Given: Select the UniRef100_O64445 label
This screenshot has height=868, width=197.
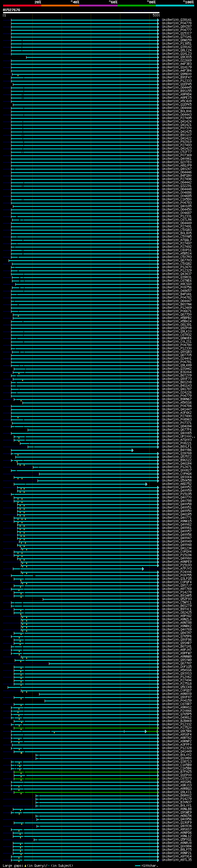Looking at the screenshot, I should pos(177,88).
